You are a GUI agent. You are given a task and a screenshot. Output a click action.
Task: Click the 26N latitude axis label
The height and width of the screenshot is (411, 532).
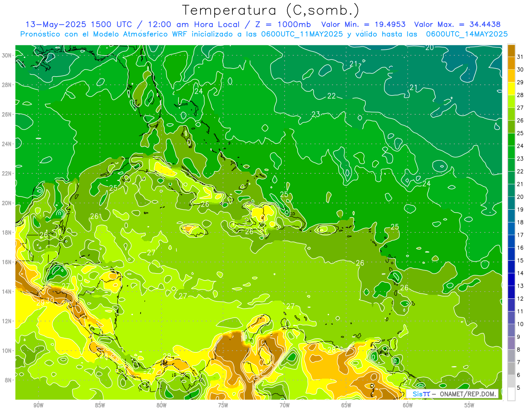7,114
